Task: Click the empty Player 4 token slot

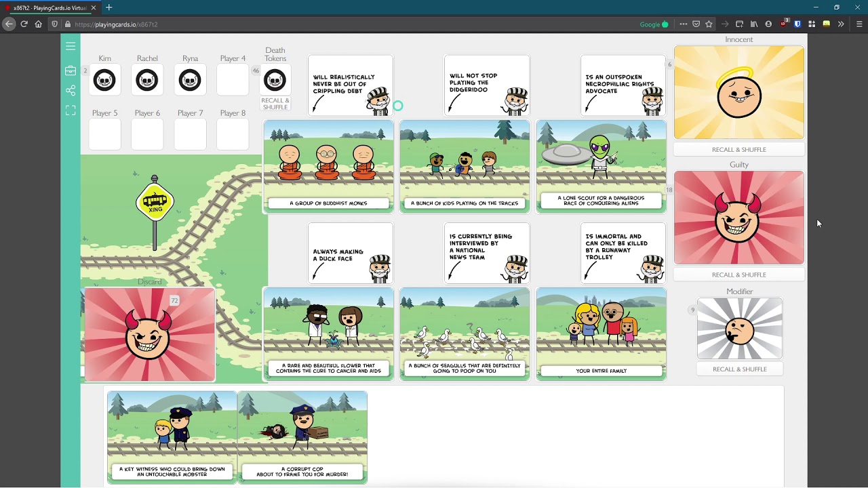Action: tap(233, 81)
